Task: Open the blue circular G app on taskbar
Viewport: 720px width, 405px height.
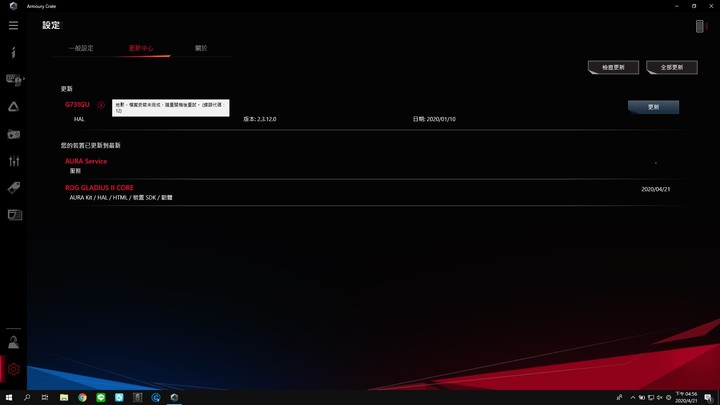Action: pyautogui.click(x=156, y=397)
